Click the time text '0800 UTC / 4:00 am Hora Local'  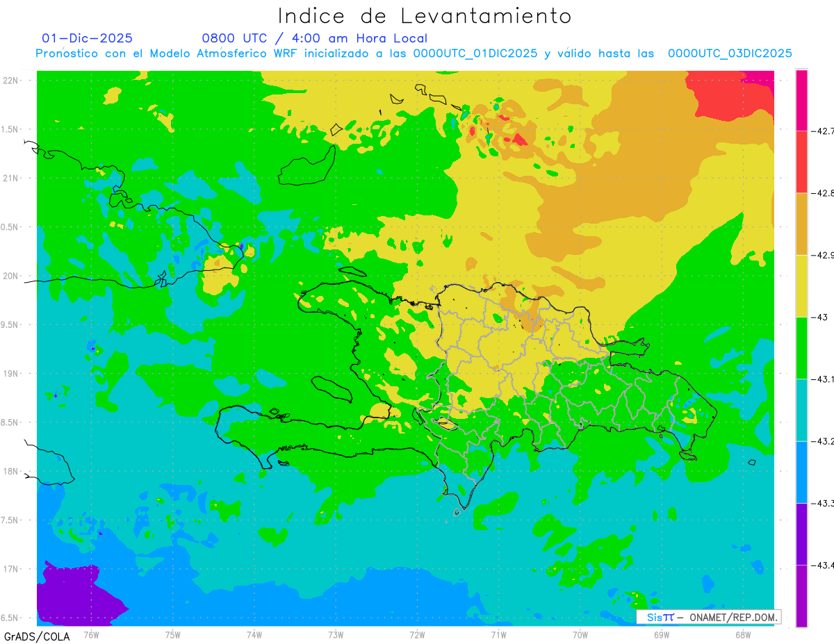coord(314,38)
